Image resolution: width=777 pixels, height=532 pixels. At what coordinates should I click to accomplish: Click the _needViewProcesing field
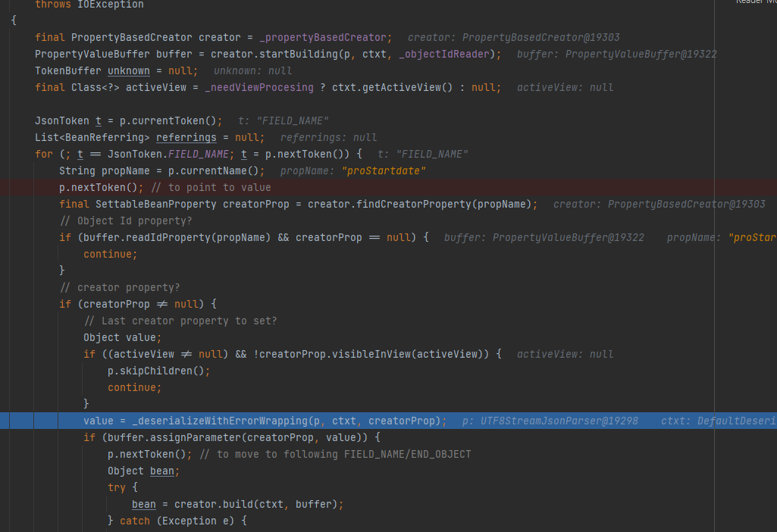click(x=259, y=88)
